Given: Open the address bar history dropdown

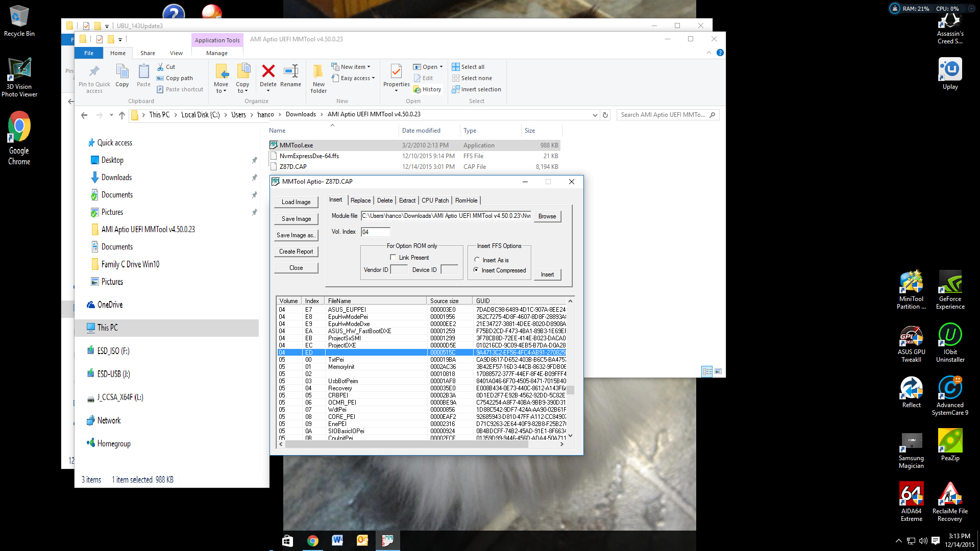Looking at the screenshot, I should point(595,115).
